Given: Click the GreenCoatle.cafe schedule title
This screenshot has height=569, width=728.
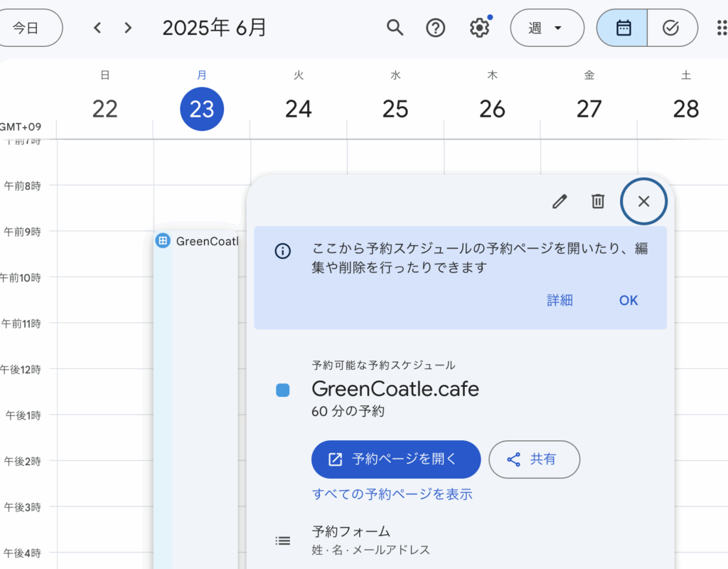Looking at the screenshot, I should (x=395, y=389).
